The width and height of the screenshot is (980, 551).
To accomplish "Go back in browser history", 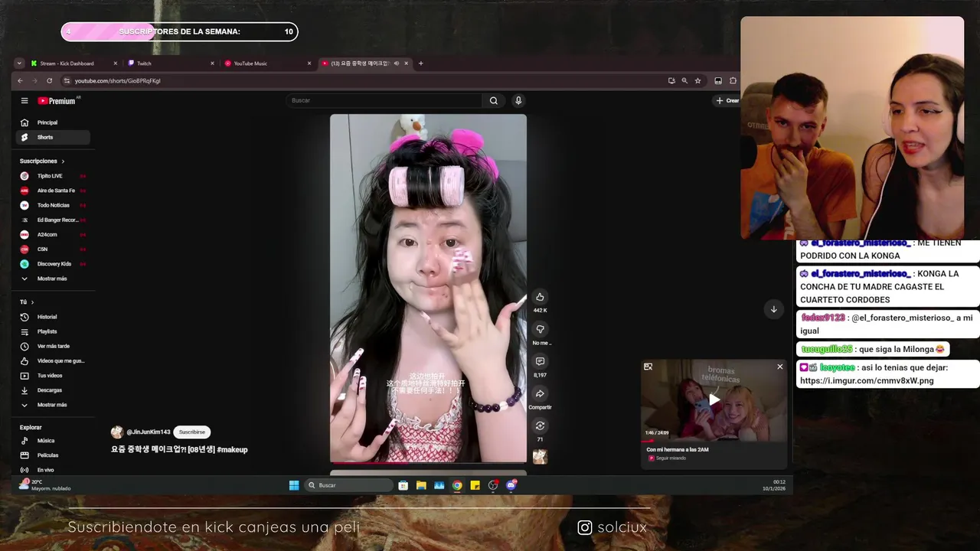I will (21, 80).
